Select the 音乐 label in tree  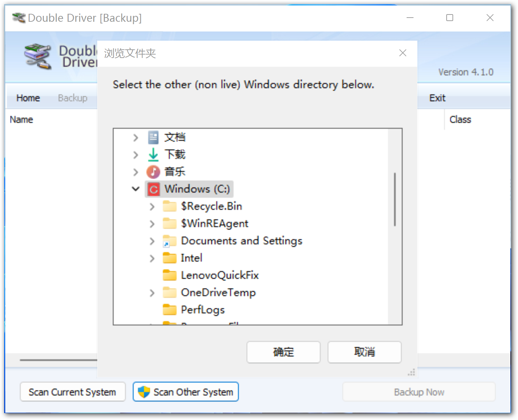(175, 172)
